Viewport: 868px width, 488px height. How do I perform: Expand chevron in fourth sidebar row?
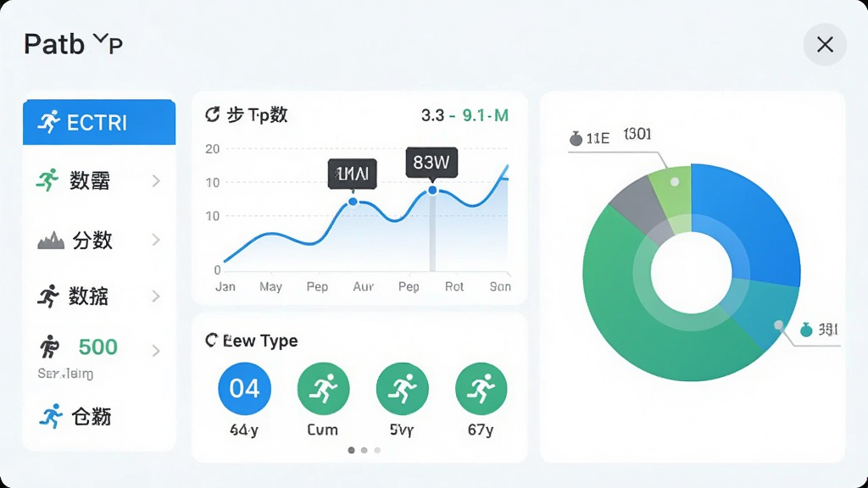(x=156, y=297)
